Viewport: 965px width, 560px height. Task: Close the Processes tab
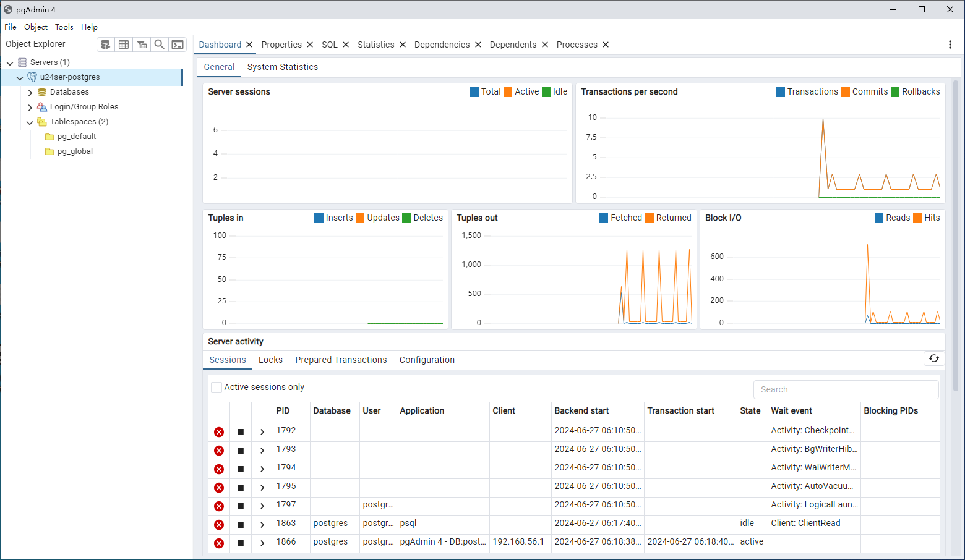click(x=606, y=45)
